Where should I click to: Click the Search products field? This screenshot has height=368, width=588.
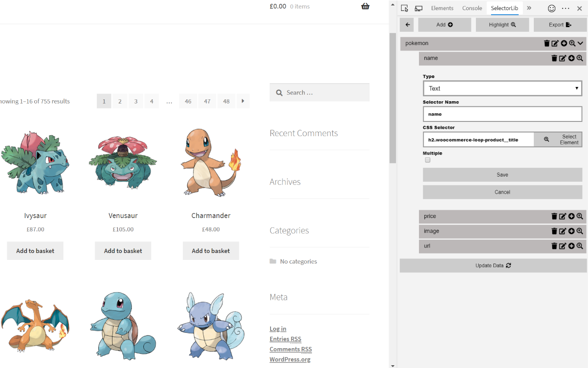point(319,92)
